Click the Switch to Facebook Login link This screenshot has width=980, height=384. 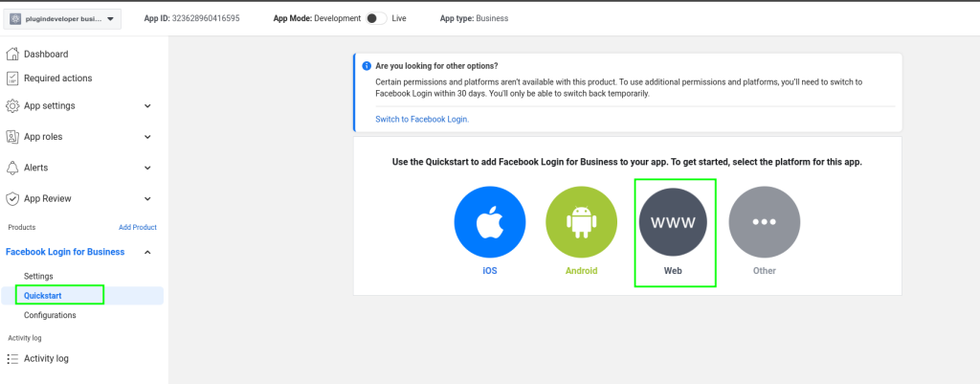click(422, 119)
